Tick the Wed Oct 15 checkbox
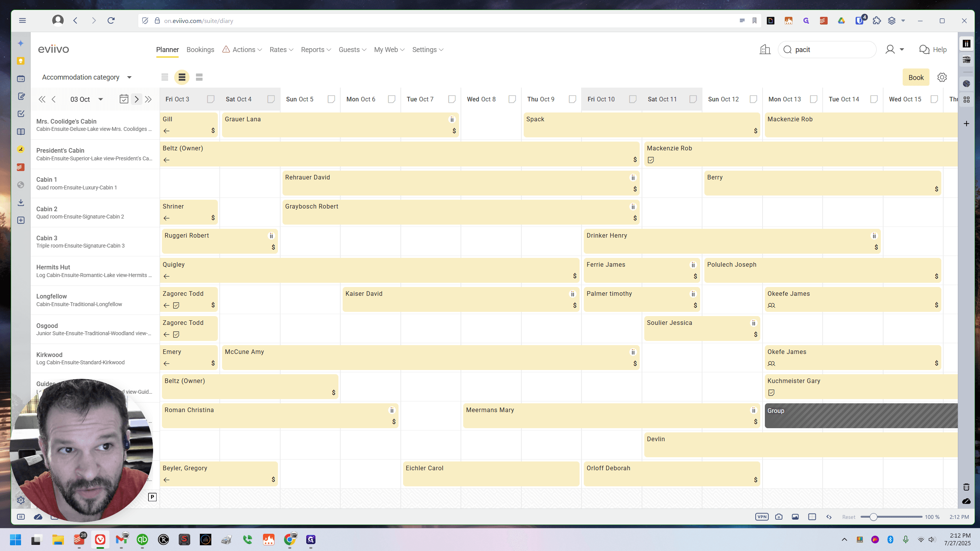 [x=934, y=99]
